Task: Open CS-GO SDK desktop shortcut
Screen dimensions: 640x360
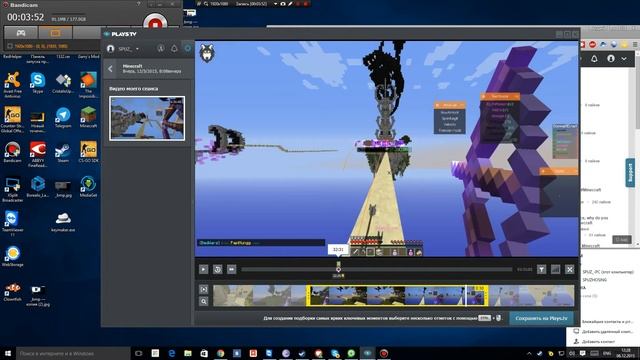Action: (x=88, y=152)
